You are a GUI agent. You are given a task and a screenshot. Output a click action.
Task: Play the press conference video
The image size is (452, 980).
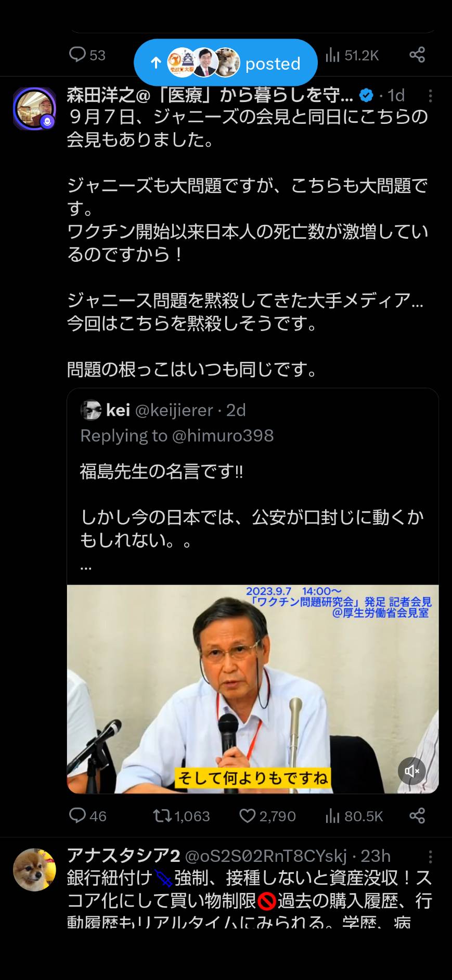[253, 689]
